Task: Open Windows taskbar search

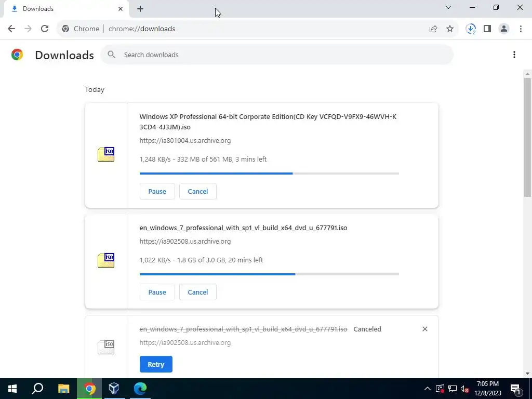Action: [x=37, y=389]
